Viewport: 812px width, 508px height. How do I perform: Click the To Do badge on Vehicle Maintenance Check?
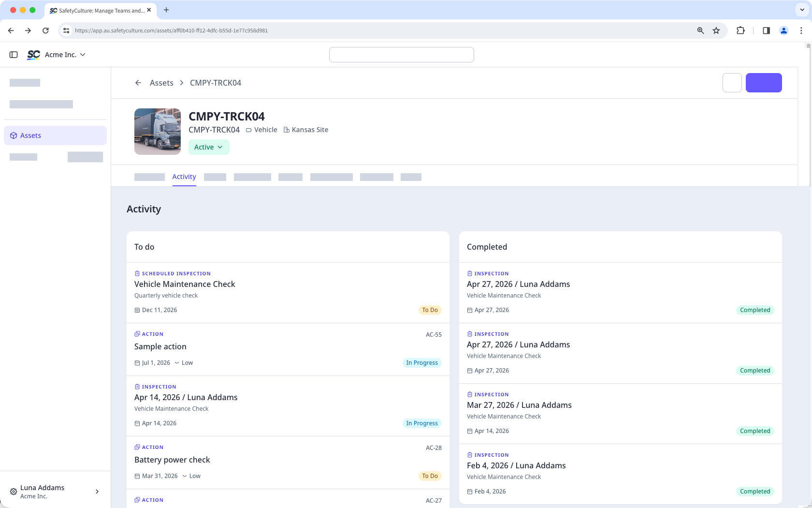(x=430, y=310)
